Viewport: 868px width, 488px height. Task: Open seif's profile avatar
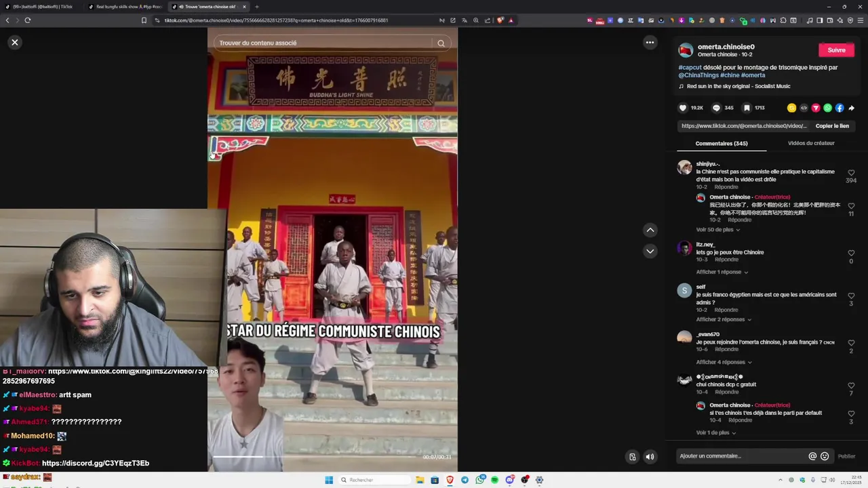684,291
